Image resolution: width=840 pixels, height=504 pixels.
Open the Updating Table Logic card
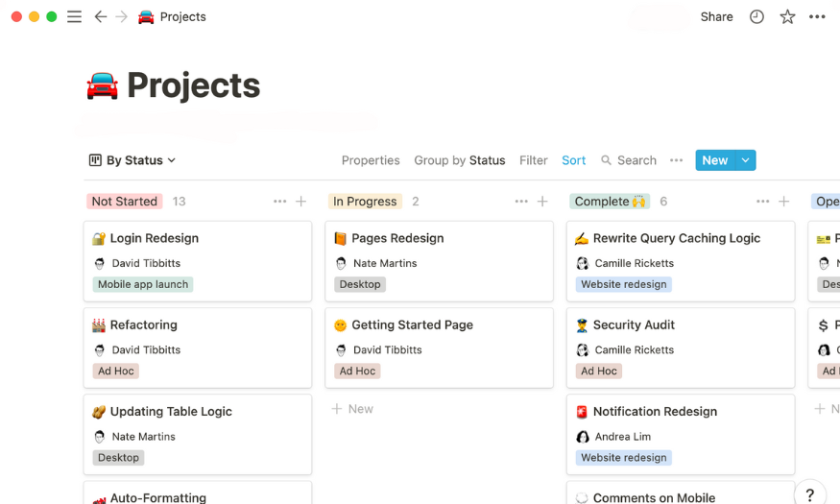[198, 435]
